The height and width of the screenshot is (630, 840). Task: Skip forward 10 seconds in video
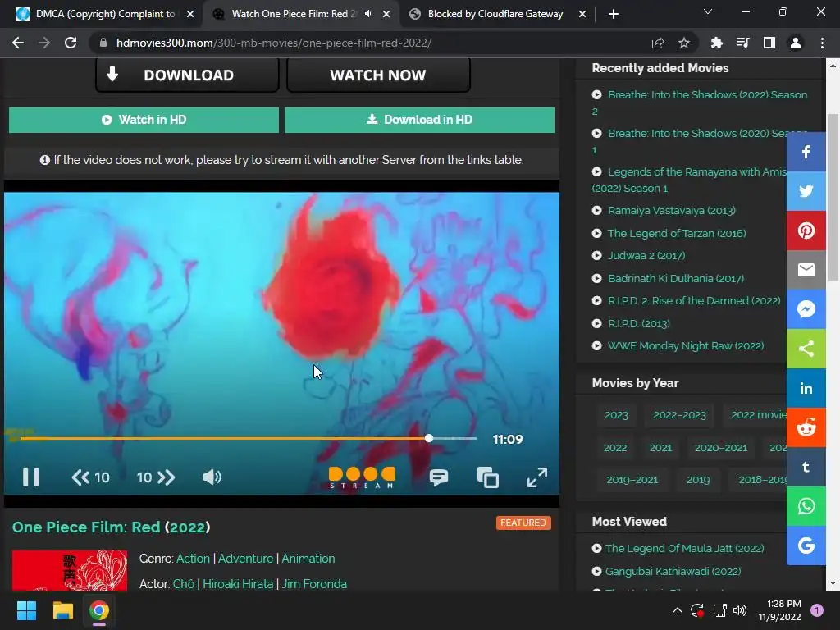pyautogui.click(x=156, y=477)
